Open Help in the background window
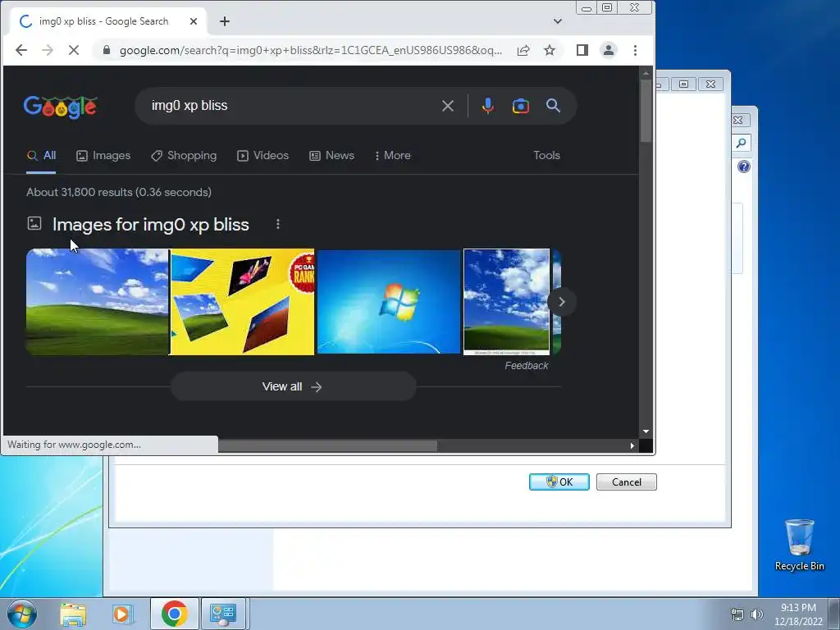This screenshot has width=840, height=630. [743, 167]
